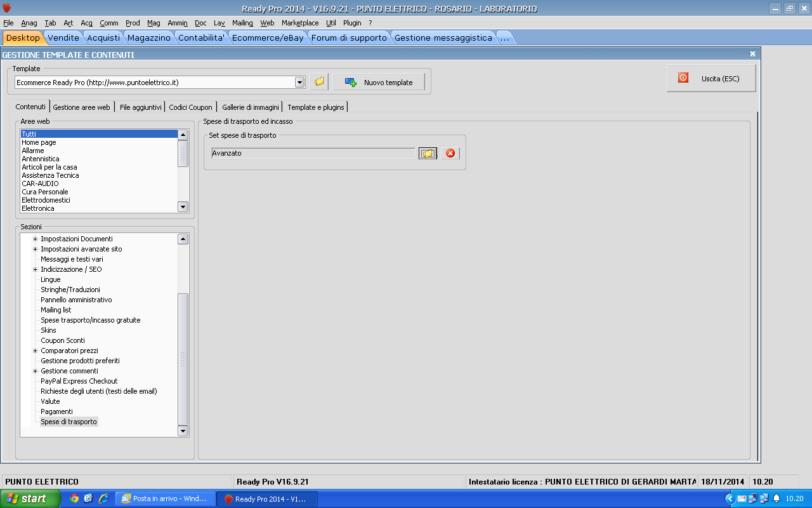This screenshot has height=508, width=812.
Task: Browse the shipping cost set with the folder icon
Action: (x=428, y=153)
